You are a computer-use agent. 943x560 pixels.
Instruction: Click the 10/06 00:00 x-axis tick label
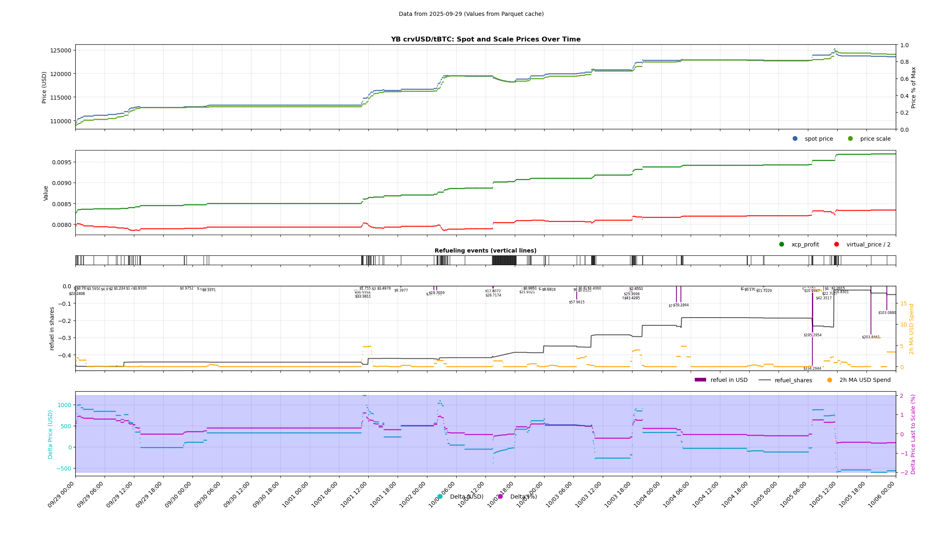[882, 495]
